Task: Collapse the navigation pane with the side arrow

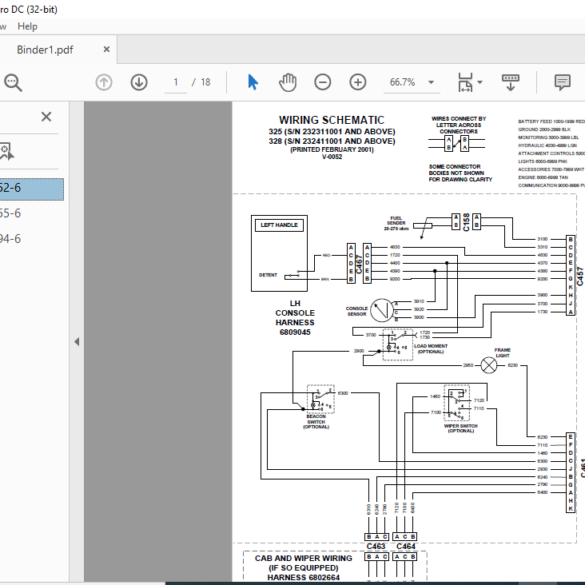Action: click(x=77, y=341)
